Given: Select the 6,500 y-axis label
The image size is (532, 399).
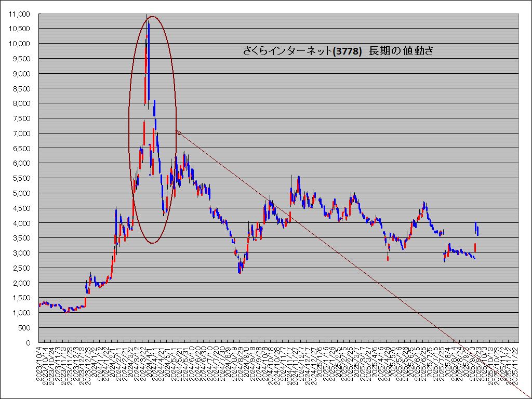Looking at the screenshot, I should (x=21, y=148).
